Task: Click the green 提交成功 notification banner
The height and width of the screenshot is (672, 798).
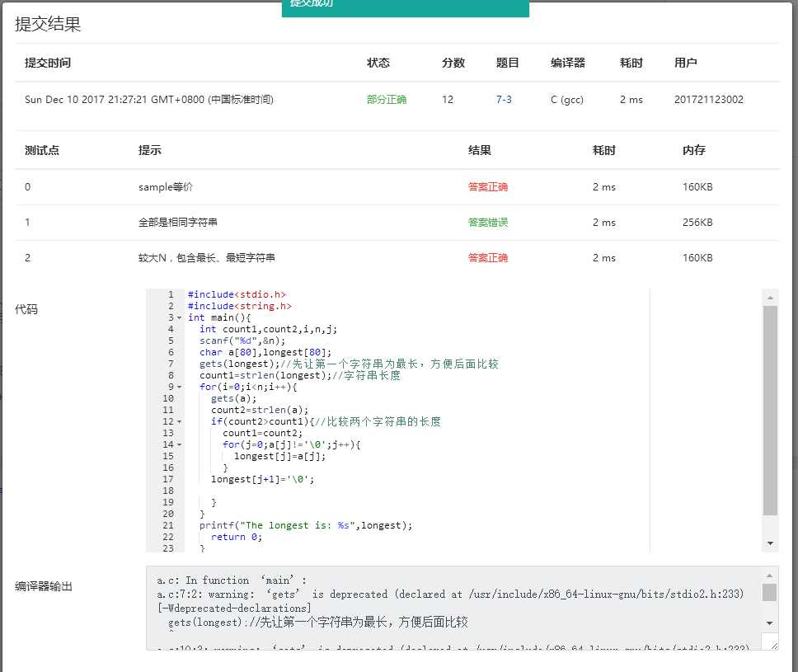Action: tap(405, 8)
